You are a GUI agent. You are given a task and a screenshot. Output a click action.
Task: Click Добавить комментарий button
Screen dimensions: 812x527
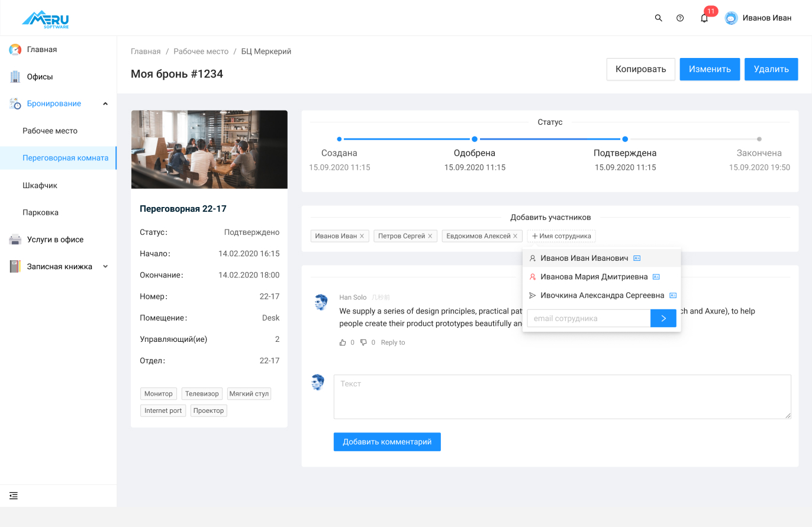[x=387, y=442]
